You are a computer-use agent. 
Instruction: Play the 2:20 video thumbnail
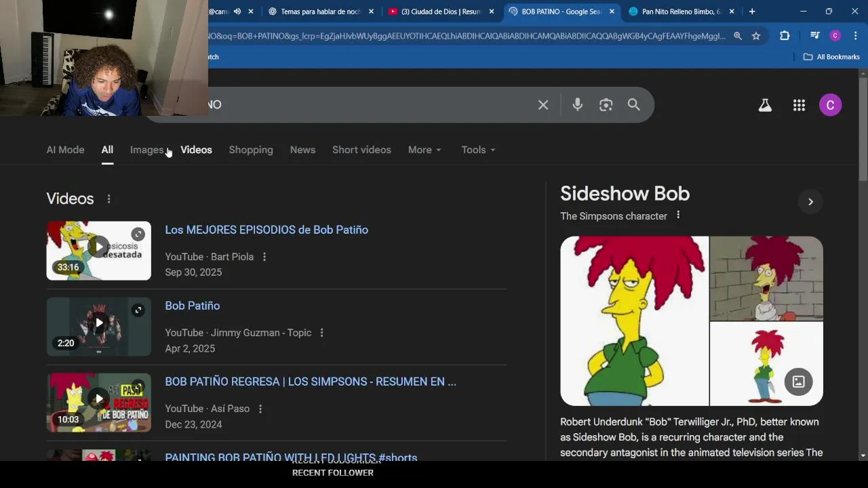98,327
